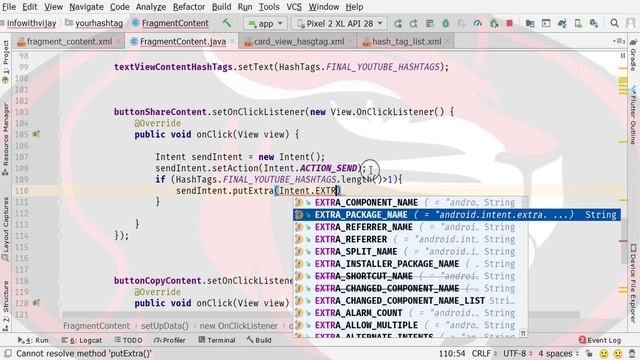Click the Make Project hammer icon

tap(227, 23)
